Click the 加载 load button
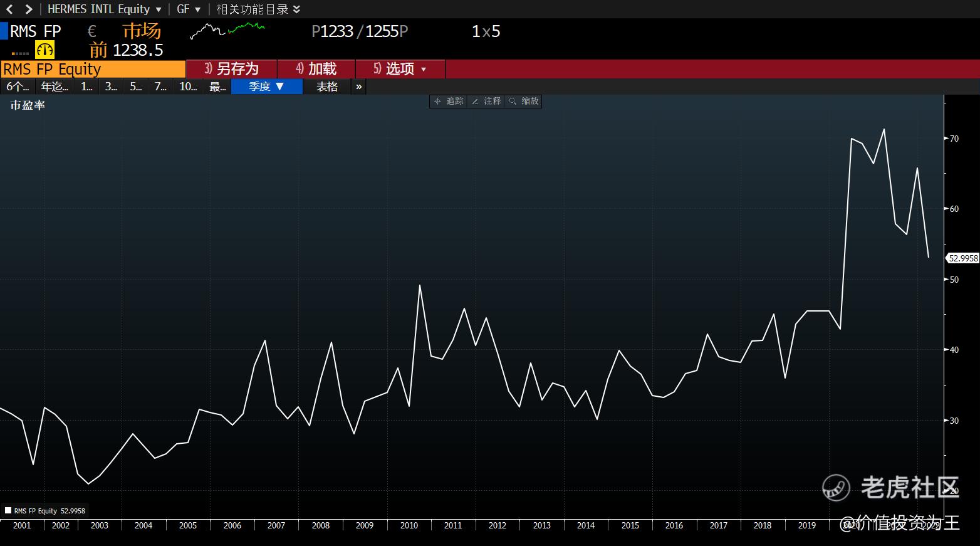The width and height of the screenshot is (980, 546). [316, 69]
